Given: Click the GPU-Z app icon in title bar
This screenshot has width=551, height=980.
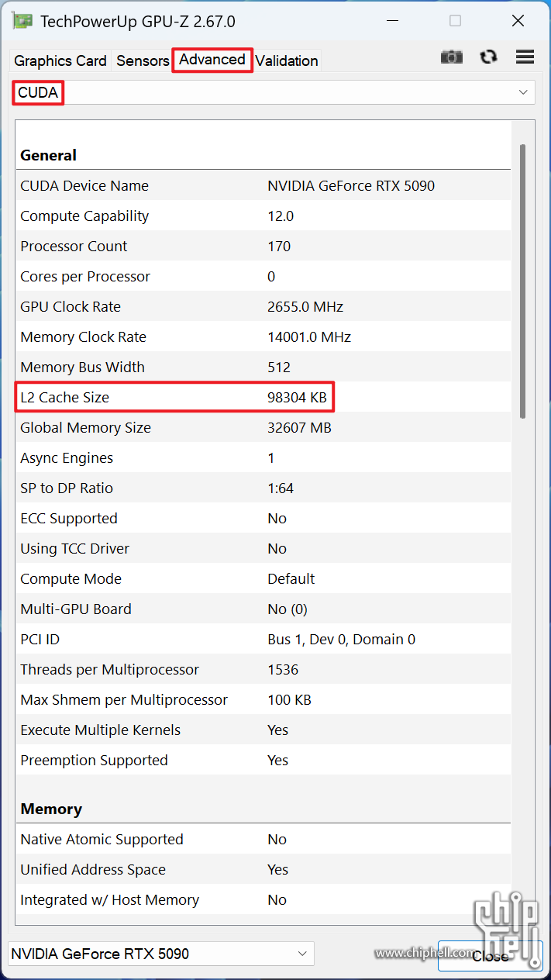Looking at the screenshot, I should tap(22, 20).
